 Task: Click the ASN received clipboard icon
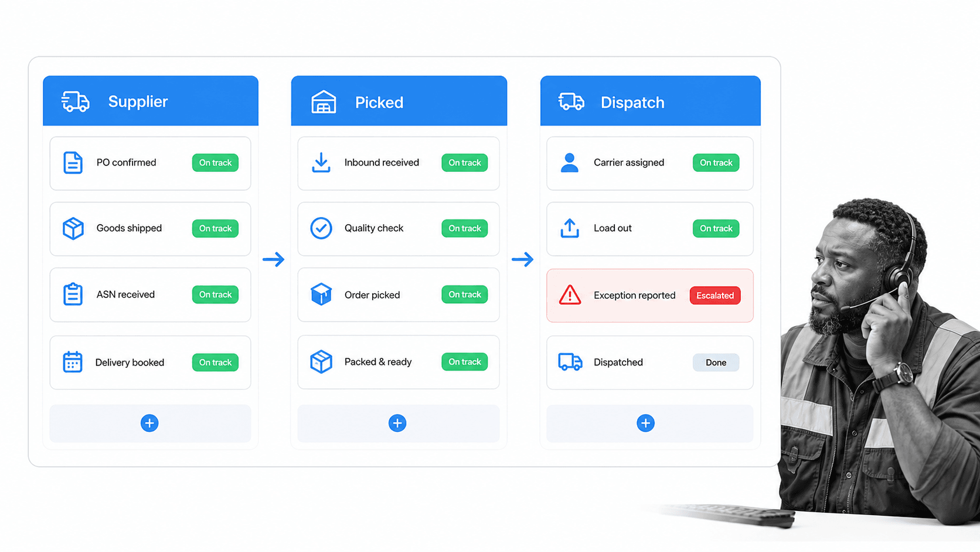point(73,294)
